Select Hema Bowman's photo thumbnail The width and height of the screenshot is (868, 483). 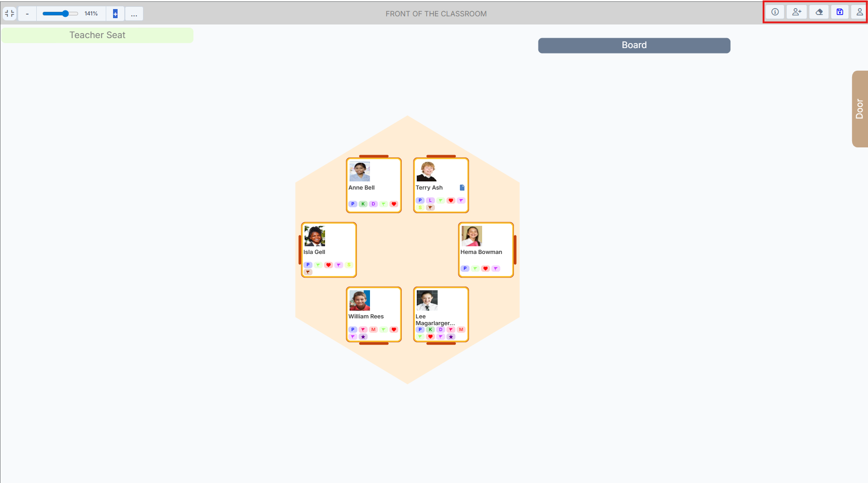click(x=472, y=236)
